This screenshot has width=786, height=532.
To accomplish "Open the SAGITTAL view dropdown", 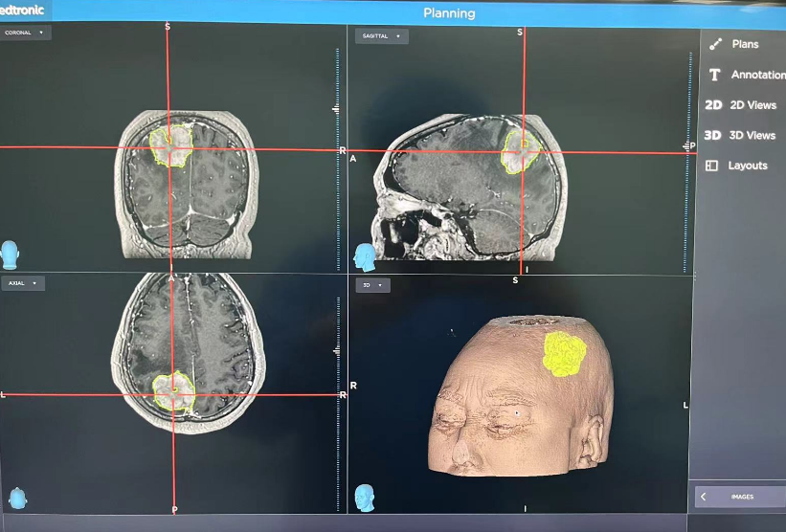I will (381, 36).
